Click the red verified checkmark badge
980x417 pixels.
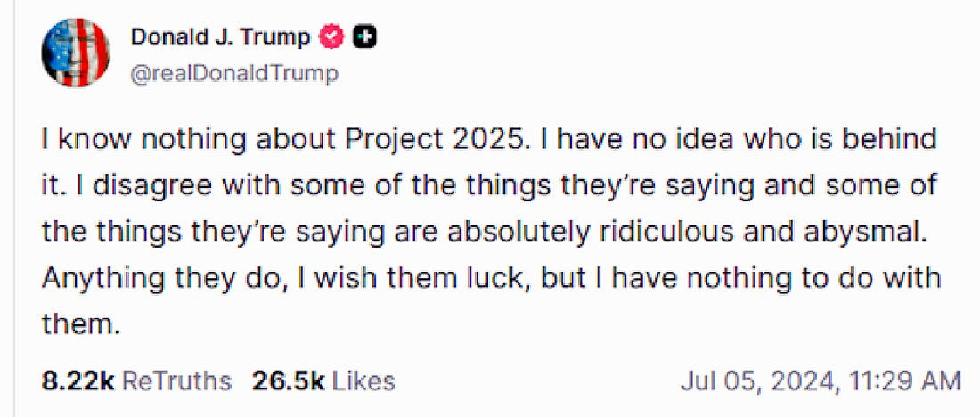[333, 37]
